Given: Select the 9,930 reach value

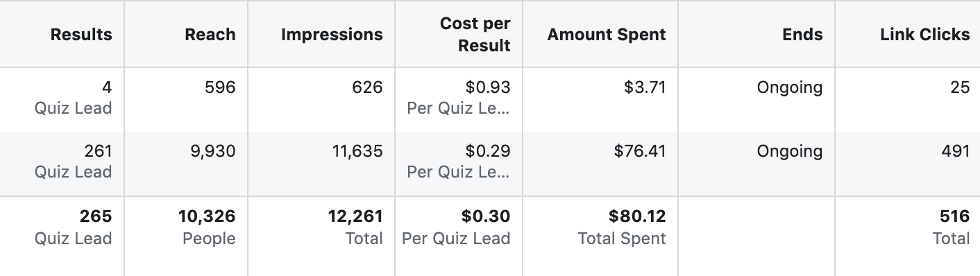Looking at the screenshot, I should coord(212,151).
